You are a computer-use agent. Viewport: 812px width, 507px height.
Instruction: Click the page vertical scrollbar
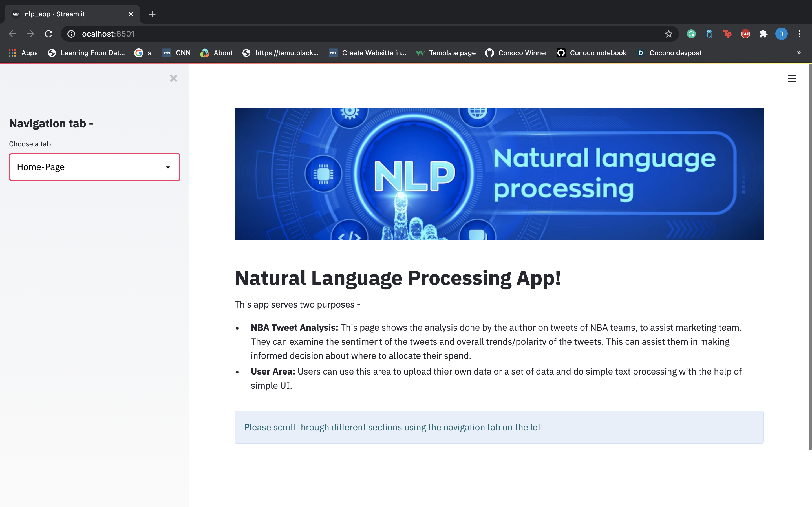click(x=810, y=255)
